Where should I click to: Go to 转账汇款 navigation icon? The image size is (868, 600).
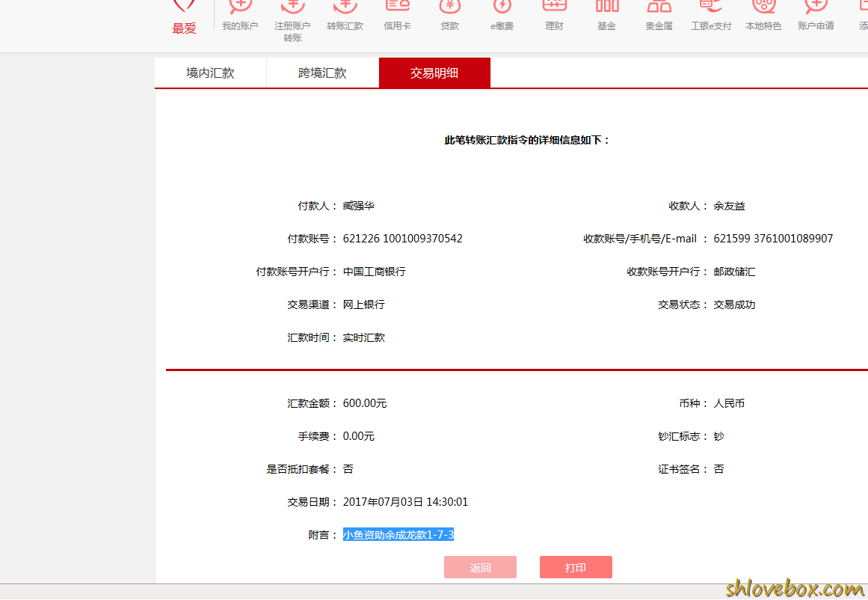(345, 16)
